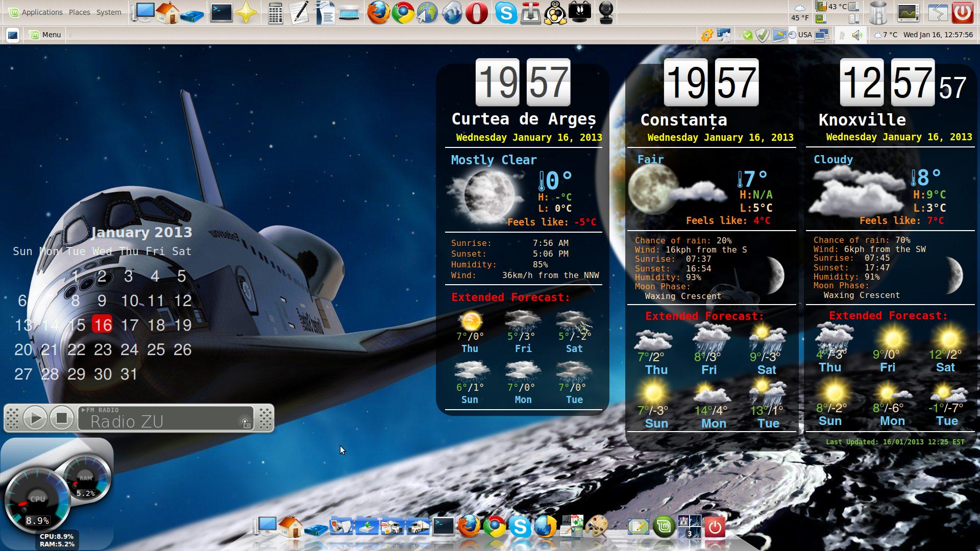980x551 pixels.
Task: Open the System menu
Action: pos(109,12)
